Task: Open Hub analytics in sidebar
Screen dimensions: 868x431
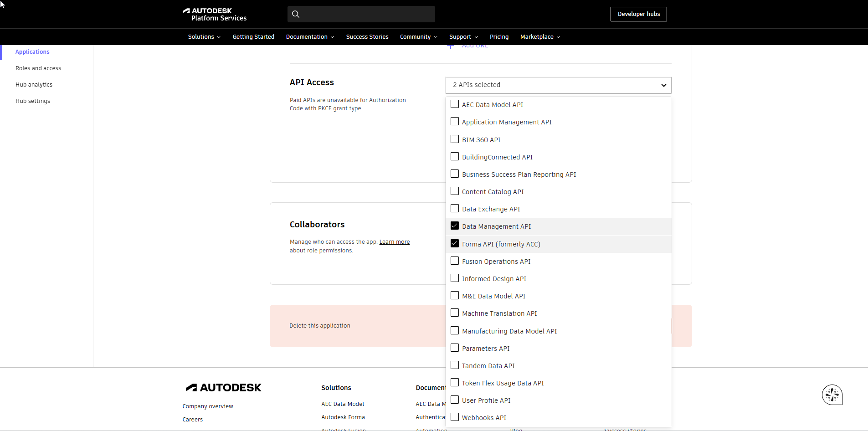Action: coord(34,85)
